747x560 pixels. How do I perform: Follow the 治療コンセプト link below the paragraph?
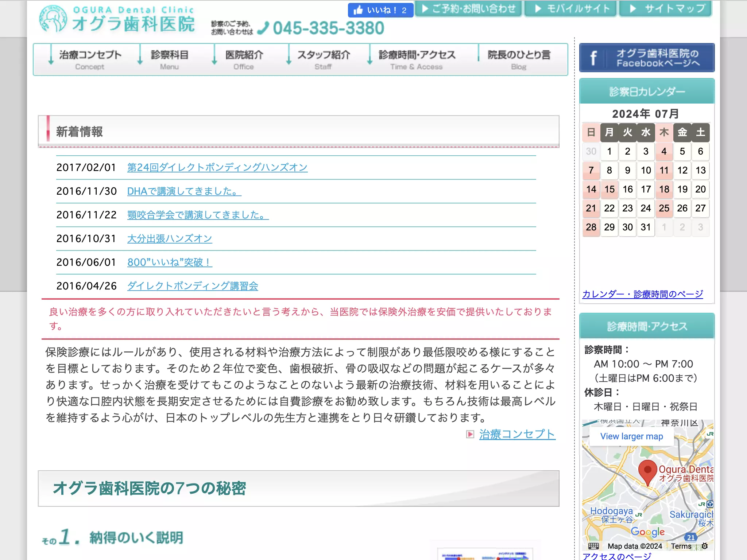[x=517, y=434]
